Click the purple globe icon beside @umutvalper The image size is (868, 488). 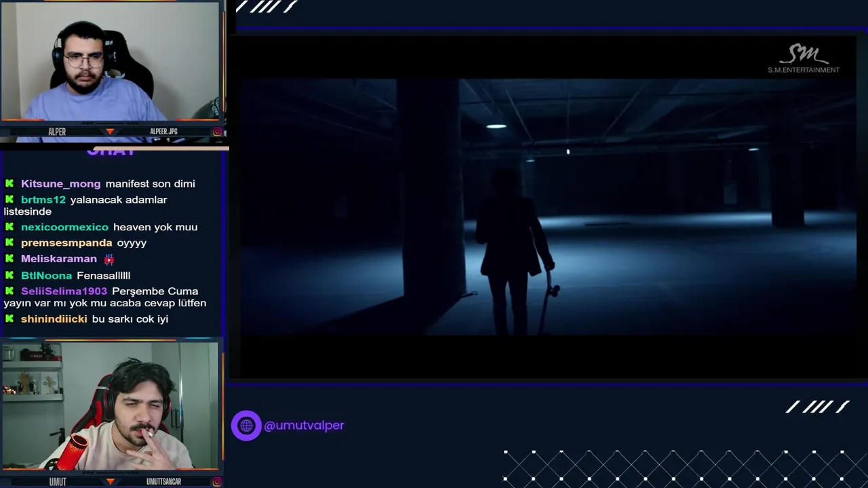point(246,426)
